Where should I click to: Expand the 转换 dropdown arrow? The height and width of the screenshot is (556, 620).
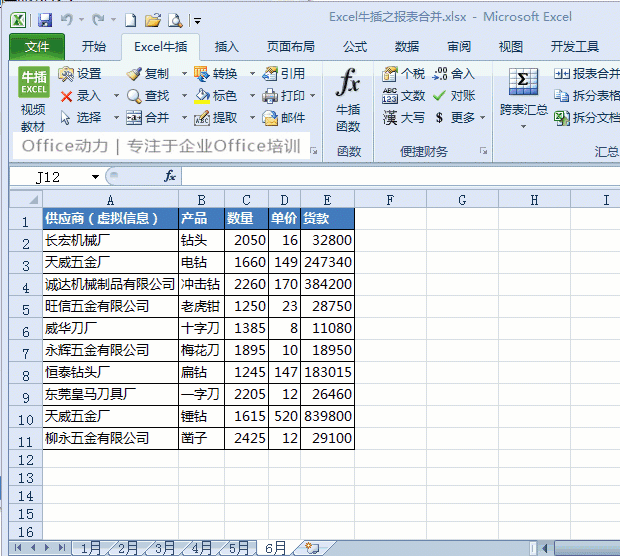point(252,74)
